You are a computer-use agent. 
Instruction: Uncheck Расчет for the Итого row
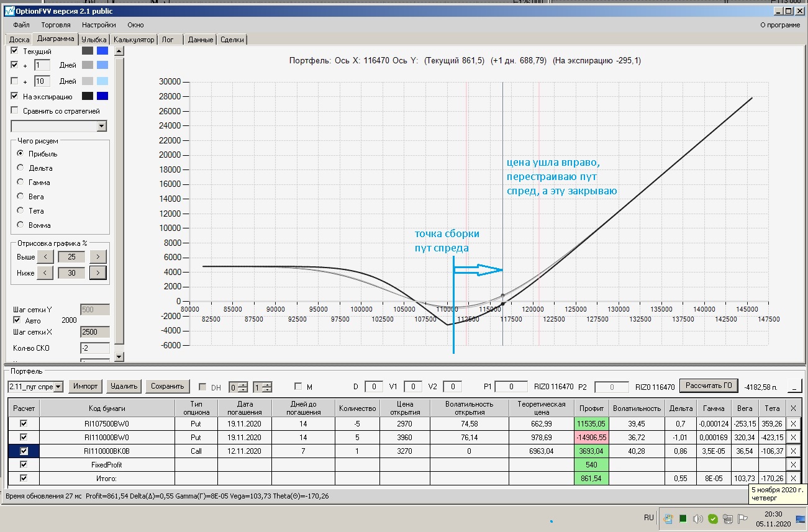click(24, 478)
